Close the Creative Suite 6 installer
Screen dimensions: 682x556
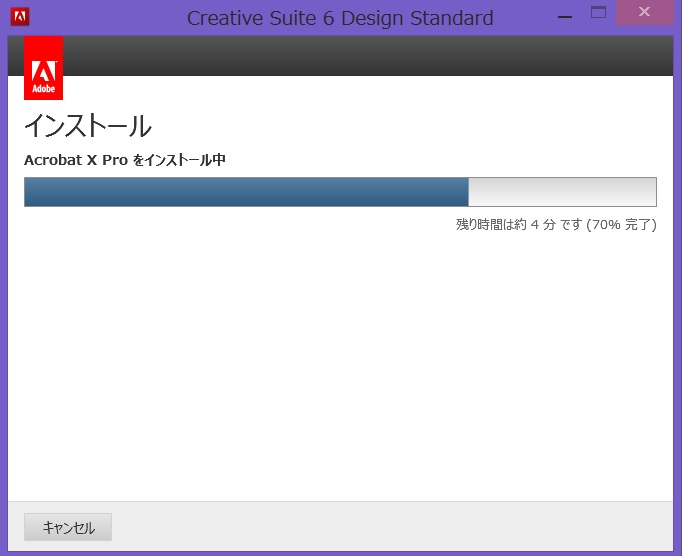[x=645, y=12]
